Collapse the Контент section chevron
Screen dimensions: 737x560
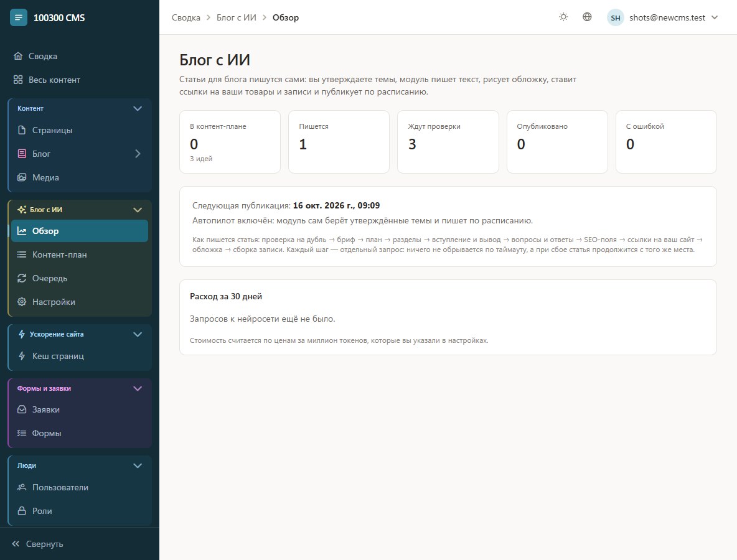click(x=137, y=108)
